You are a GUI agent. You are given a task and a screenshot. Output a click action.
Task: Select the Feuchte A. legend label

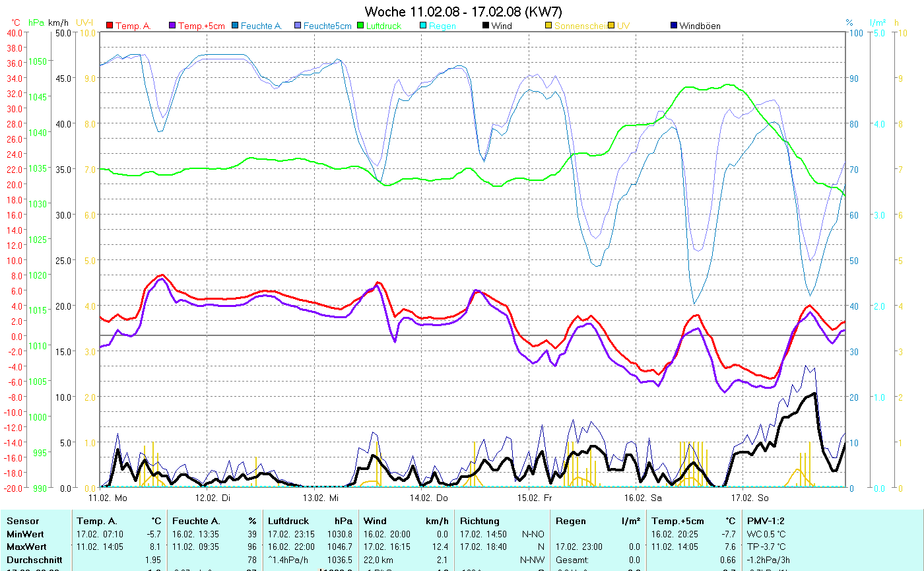261,26
